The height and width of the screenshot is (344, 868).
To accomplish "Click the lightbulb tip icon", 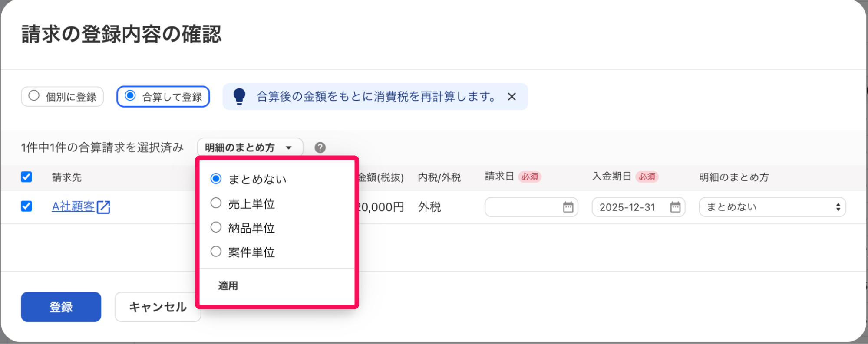I will point(239,96).
